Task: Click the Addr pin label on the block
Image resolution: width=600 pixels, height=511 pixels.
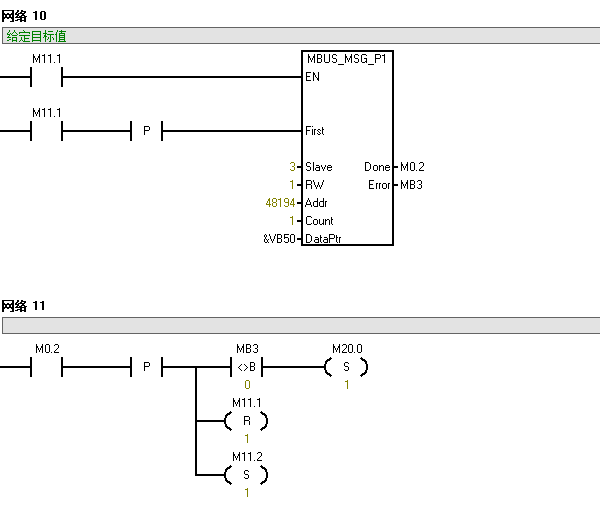Action: (x=316, y=203)
